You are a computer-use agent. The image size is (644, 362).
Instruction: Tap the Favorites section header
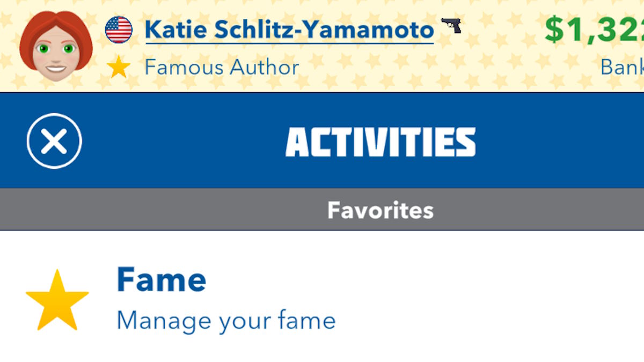coord(380,210)
